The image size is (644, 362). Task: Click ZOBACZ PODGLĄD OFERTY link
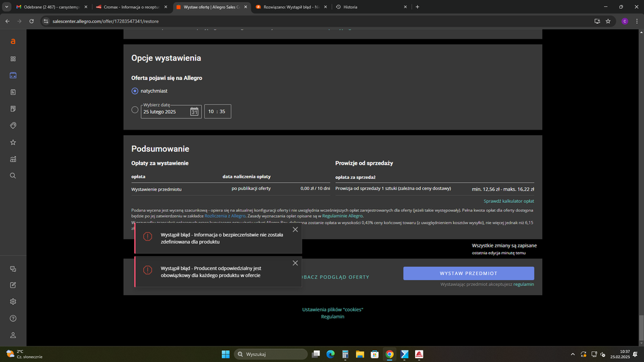[x=335, y=277]
